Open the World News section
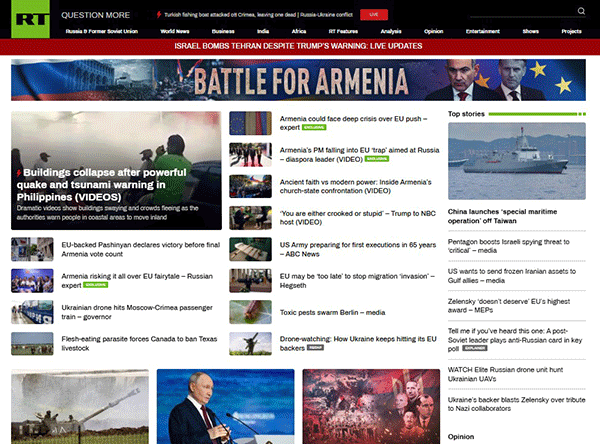Image resolution: width=600 pixels, height=444 pixels. [175, 31]
